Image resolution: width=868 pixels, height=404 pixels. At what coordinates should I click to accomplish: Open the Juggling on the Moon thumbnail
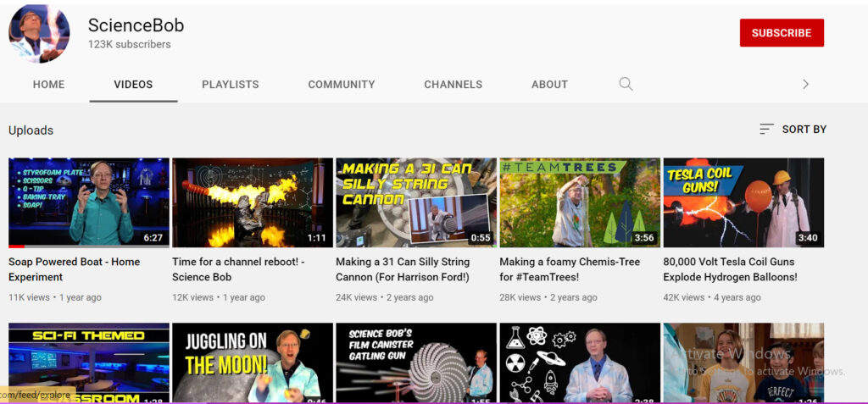252,362
